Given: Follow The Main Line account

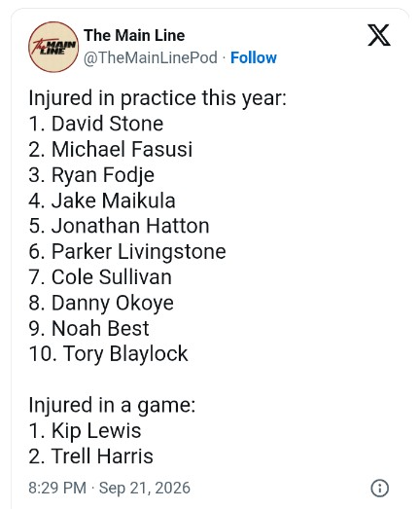Looking at the screenshot, I should (x=254, y=57).
